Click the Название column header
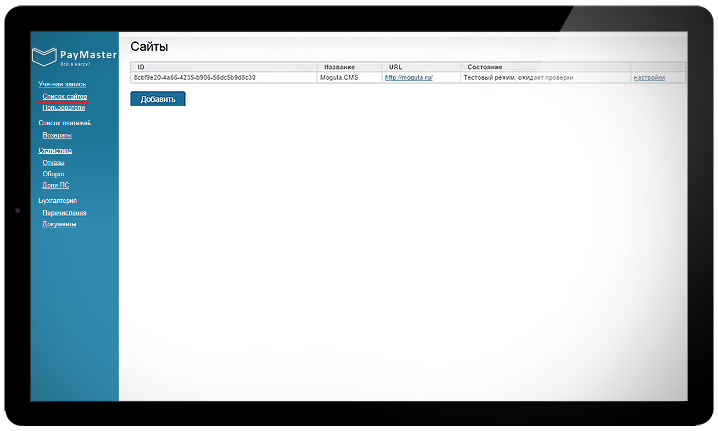 pyautogui.click(x=340, y=67)
